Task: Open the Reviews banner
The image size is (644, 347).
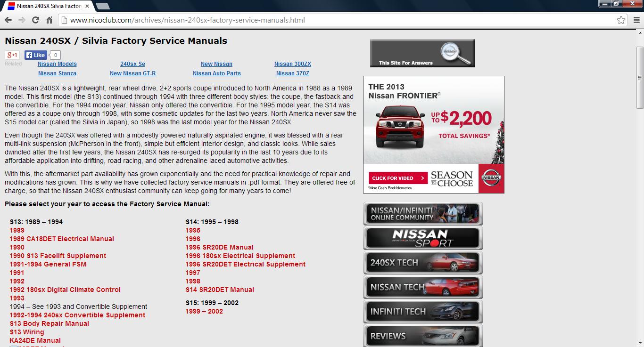Action: pos(423,336)
